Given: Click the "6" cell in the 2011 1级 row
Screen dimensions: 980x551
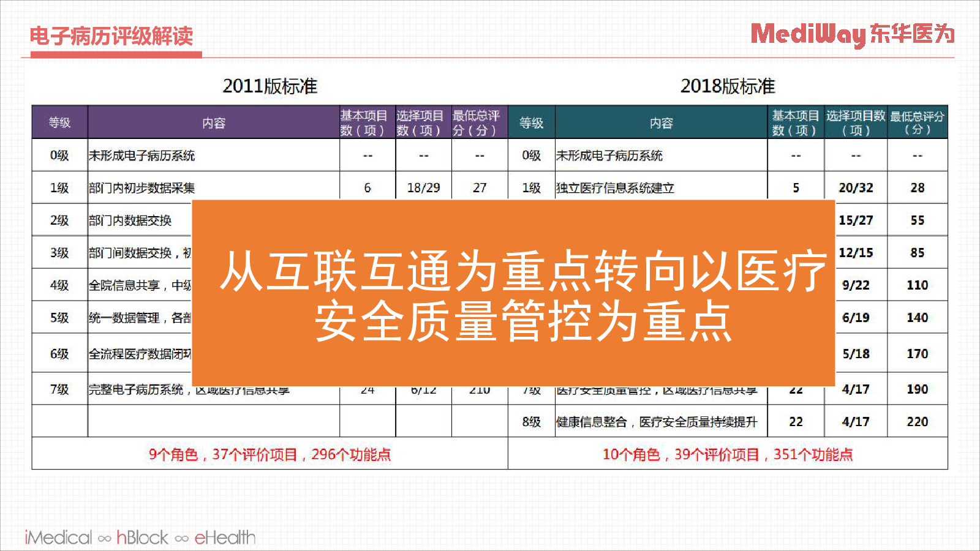Looking at the screenshot, I should (x=367, y=187).
